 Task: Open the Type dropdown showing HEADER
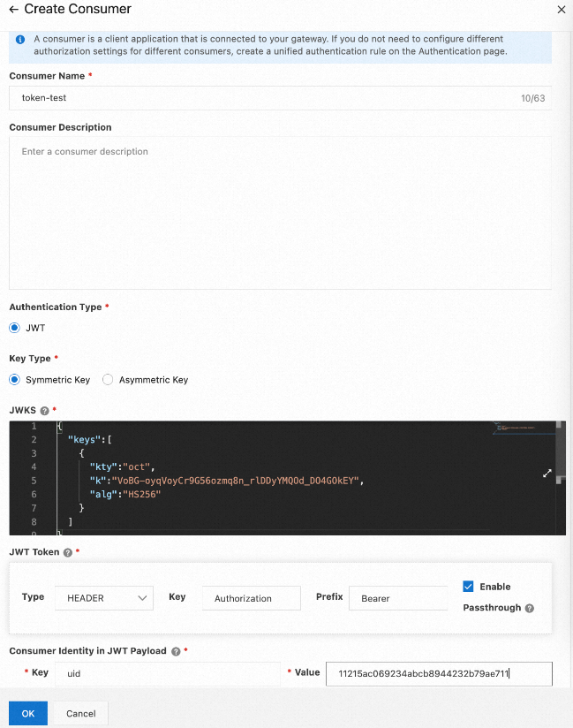pos(104,598)
